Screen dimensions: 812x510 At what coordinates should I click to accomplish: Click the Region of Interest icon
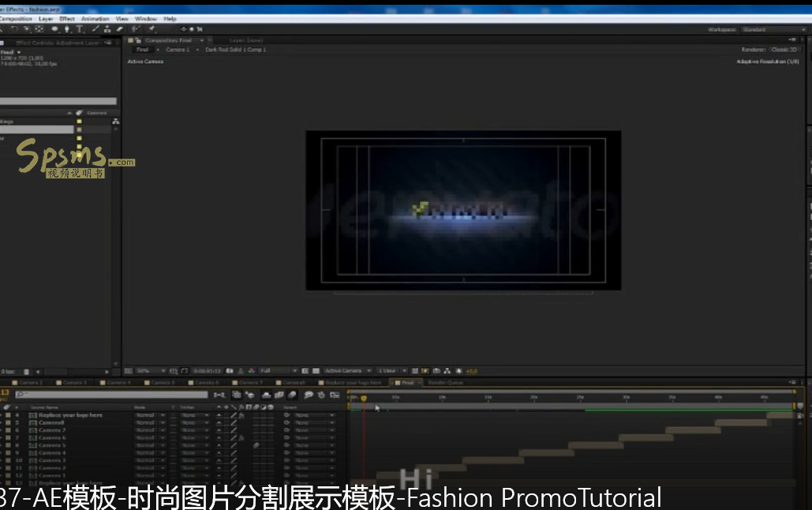coord(305,371)
